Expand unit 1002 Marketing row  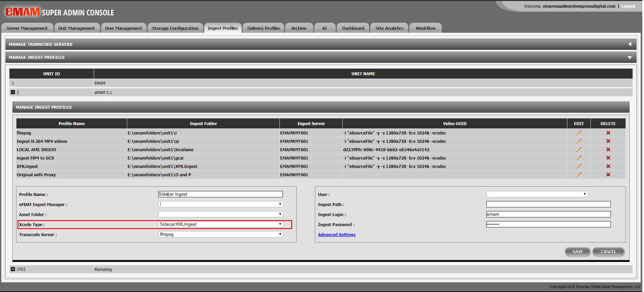pyautogui.click(x=13, y=269)
